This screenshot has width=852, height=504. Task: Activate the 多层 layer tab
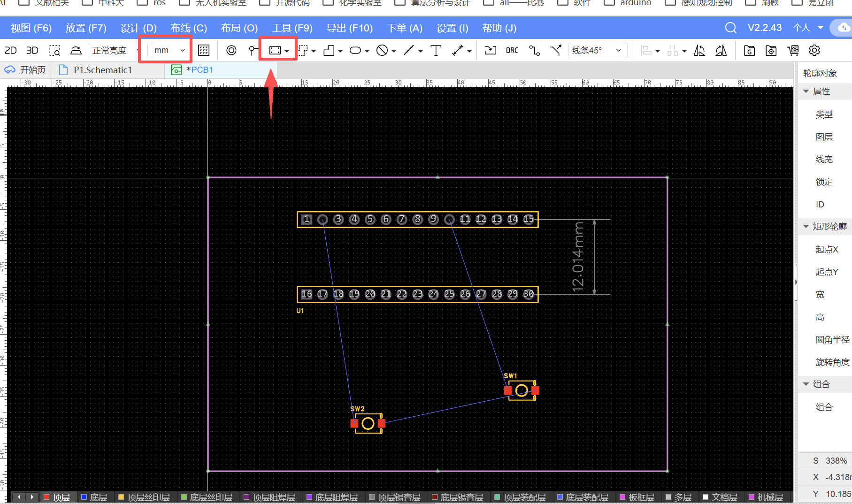click(x=679, y=497)
